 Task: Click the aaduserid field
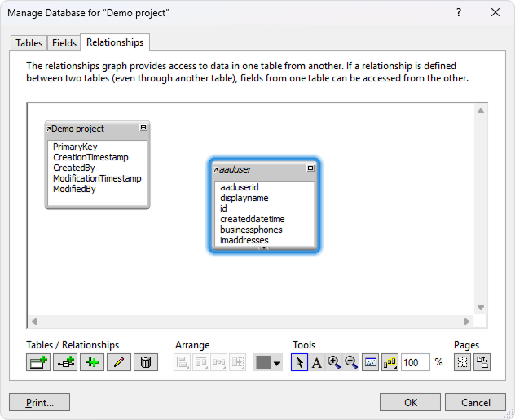[x=240, y=187]
